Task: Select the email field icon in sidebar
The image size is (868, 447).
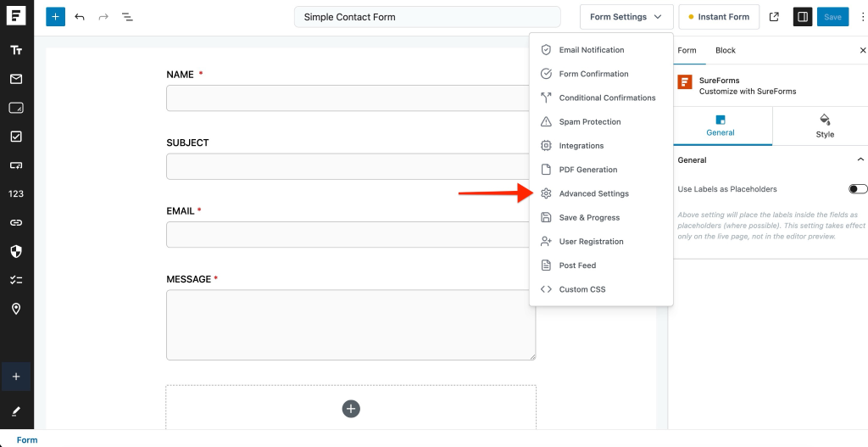Action: (x=16, y=79)
